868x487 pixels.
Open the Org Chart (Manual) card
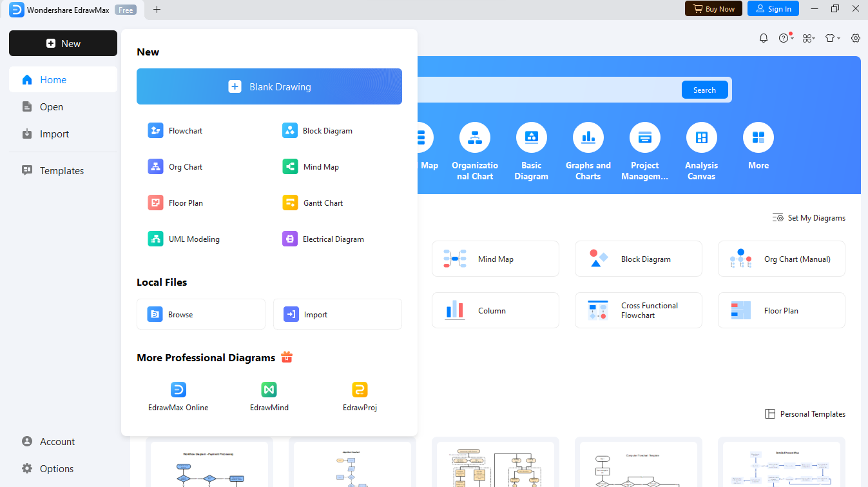coord(782,259)
